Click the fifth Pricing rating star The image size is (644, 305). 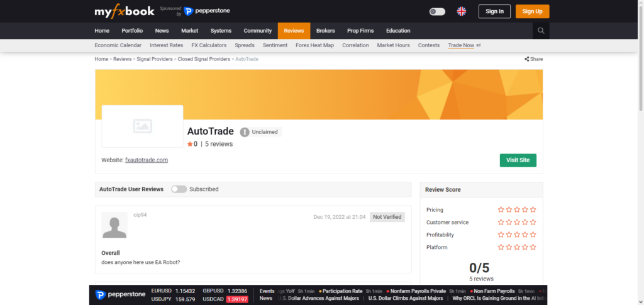click(x=533, y=209)
